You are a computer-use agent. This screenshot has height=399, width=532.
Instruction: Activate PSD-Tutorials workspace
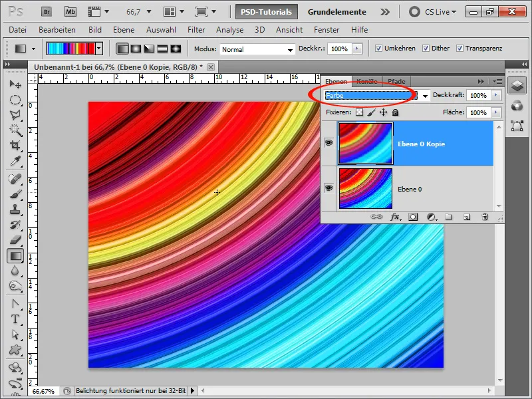(x=267, y=12)
